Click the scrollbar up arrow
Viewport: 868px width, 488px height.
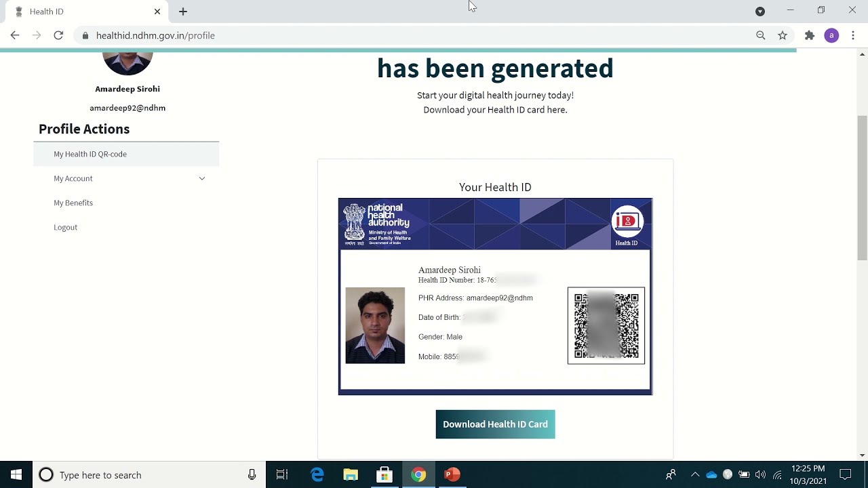(x=863, y=54)
